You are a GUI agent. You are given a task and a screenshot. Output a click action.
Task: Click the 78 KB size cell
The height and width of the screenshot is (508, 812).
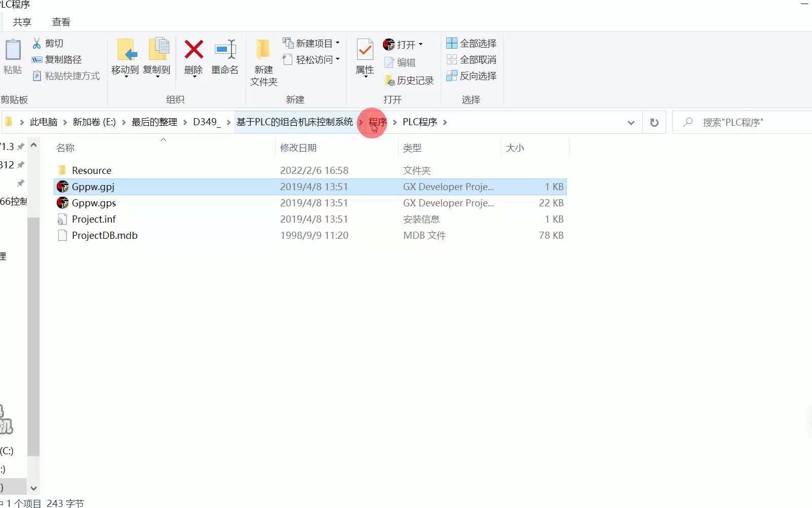point(551,235)
